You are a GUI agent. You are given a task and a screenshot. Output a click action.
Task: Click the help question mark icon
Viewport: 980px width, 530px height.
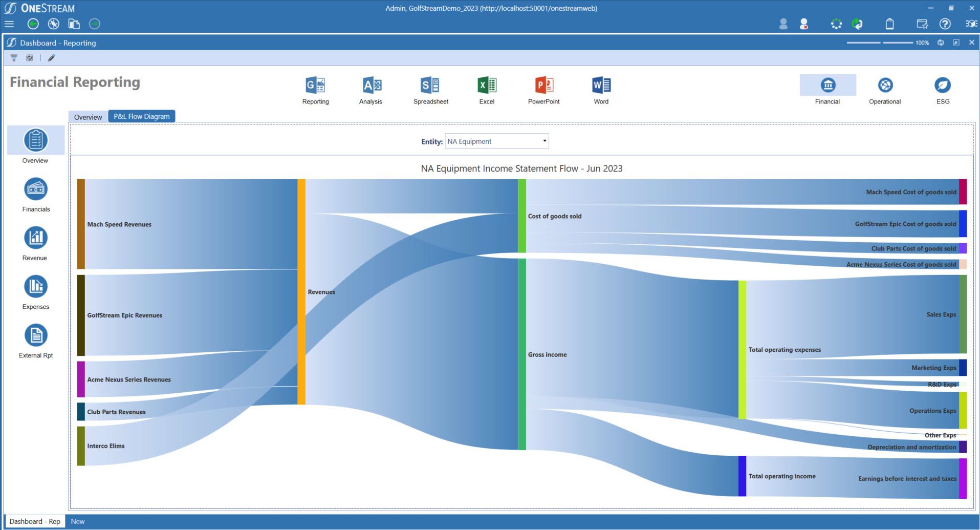945,24
